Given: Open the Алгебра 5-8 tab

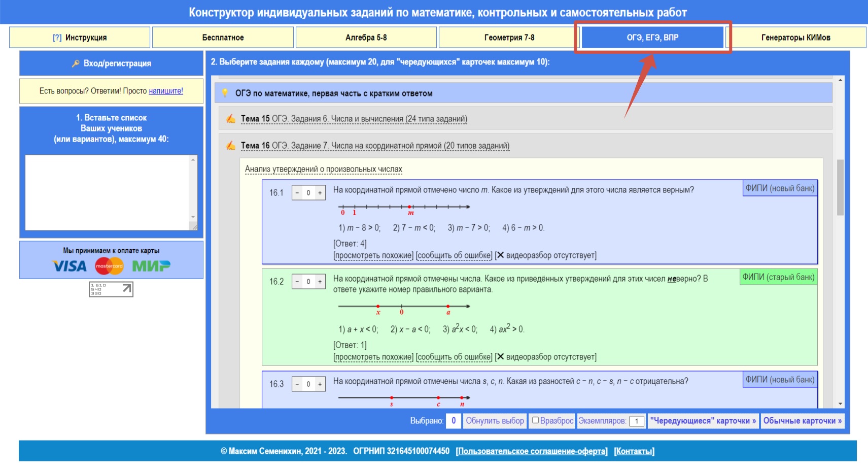Looking at the screenshot, I should point(366,38).
